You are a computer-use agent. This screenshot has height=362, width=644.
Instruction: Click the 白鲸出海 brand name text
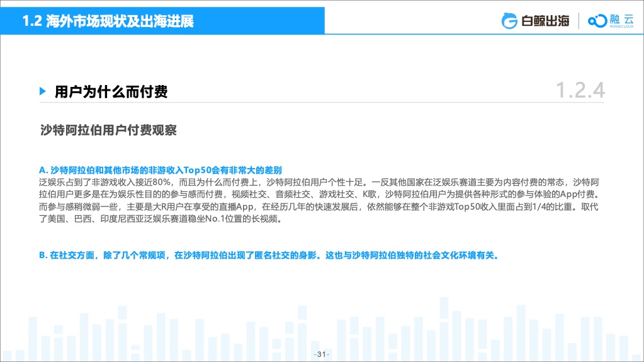[545, 21]
